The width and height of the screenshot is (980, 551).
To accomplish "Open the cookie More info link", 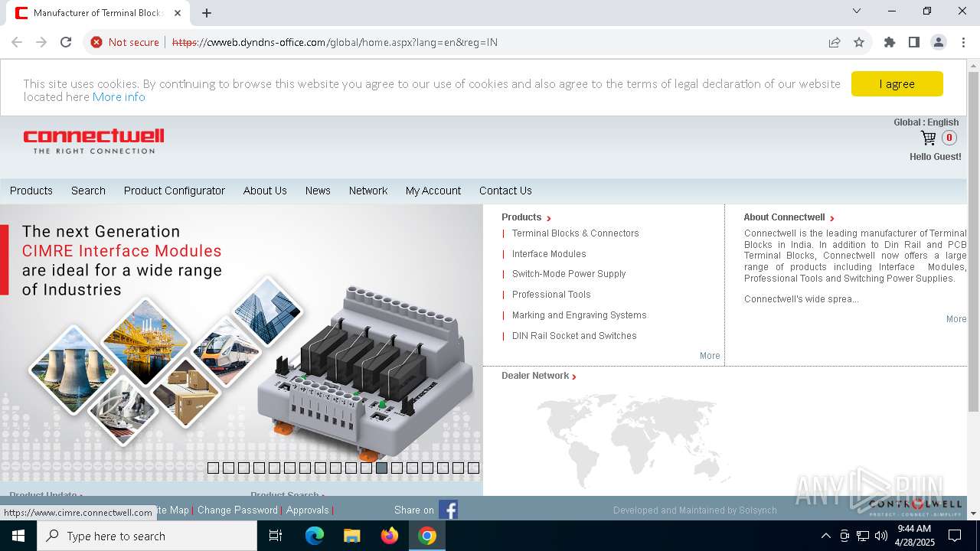I will 119,97.
